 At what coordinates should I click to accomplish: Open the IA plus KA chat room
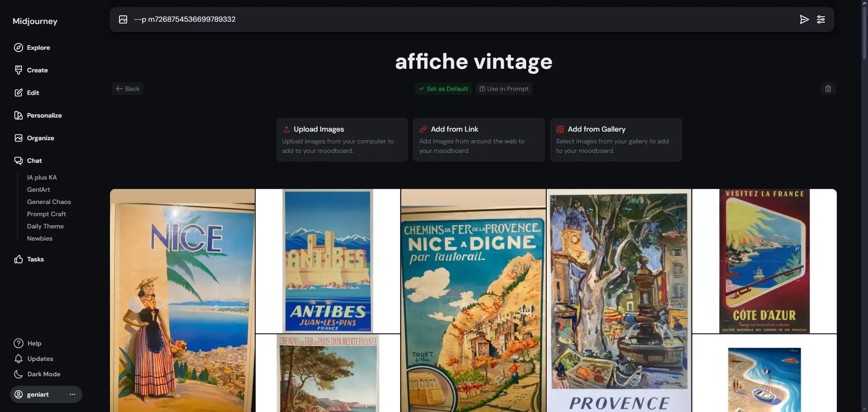42,177
